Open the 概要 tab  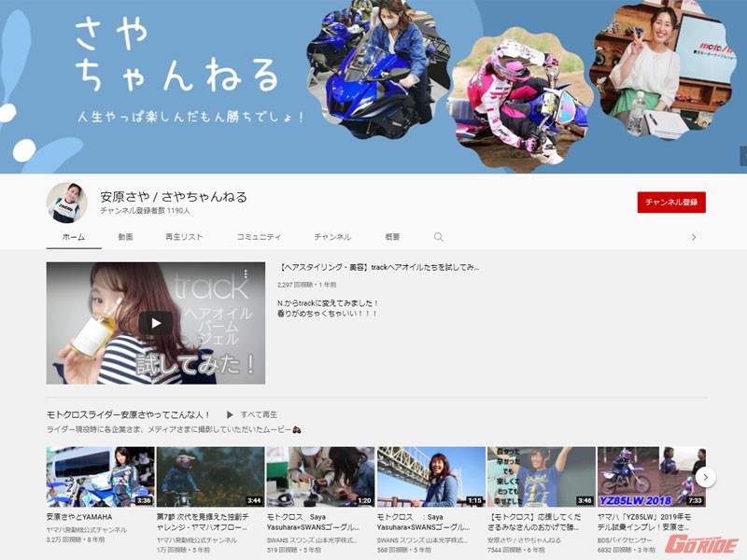(392, 237)
